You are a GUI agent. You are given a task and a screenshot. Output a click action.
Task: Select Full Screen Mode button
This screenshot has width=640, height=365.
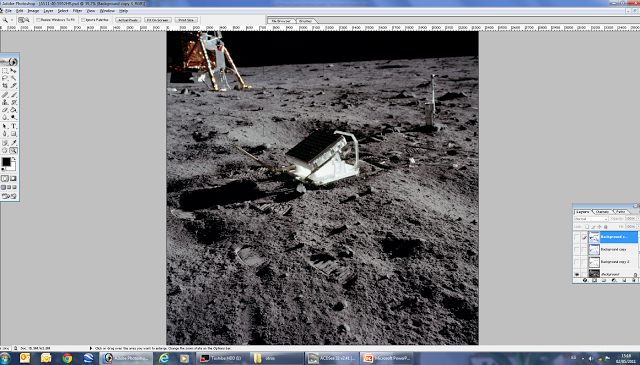point(14,187)
